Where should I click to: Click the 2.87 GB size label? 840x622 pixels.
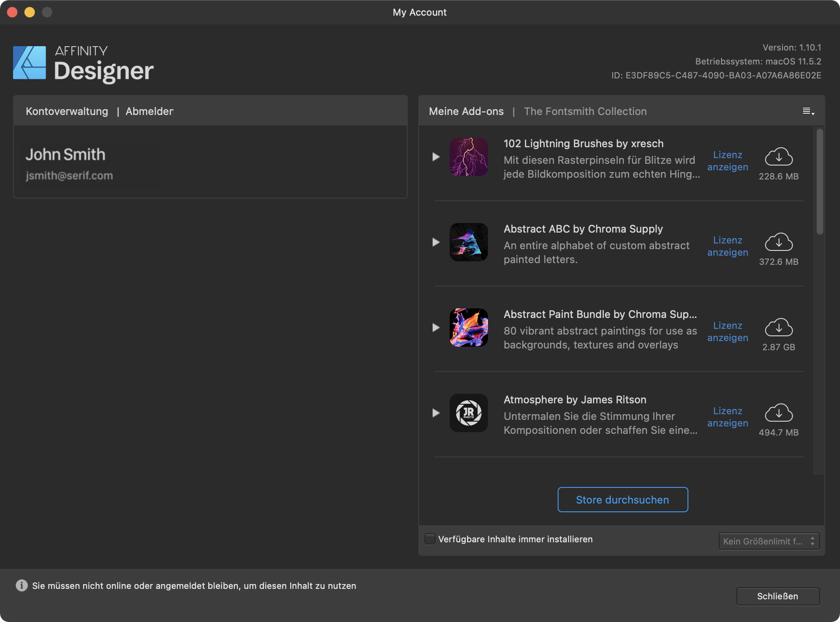point(779,347)
